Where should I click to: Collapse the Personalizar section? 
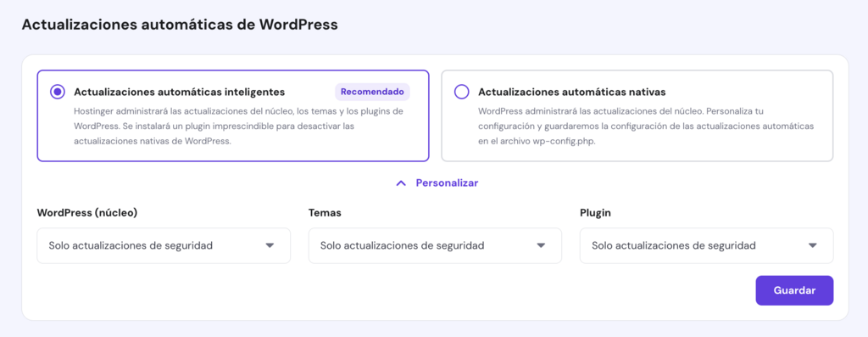437,183
